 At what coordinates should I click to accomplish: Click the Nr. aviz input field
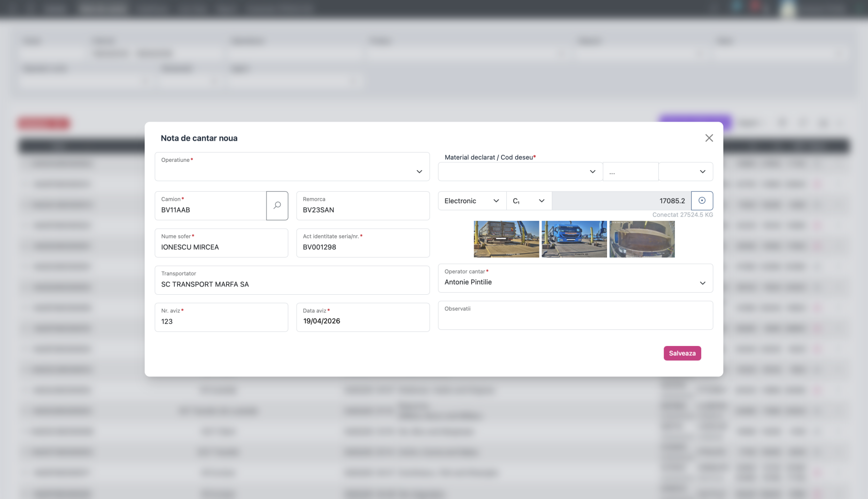pos(221,317)
